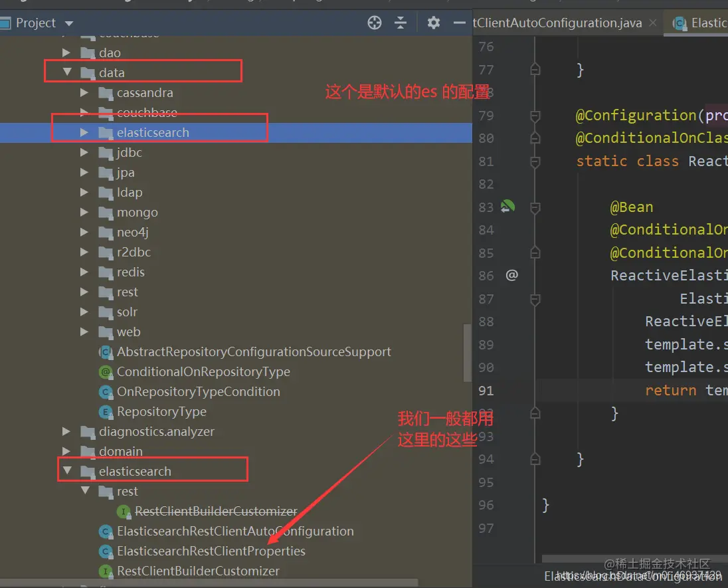This screenshot has height=588, width=728.
Task: Click the locate/scroll-from-source target icon
Action: [x=374, y=23]
